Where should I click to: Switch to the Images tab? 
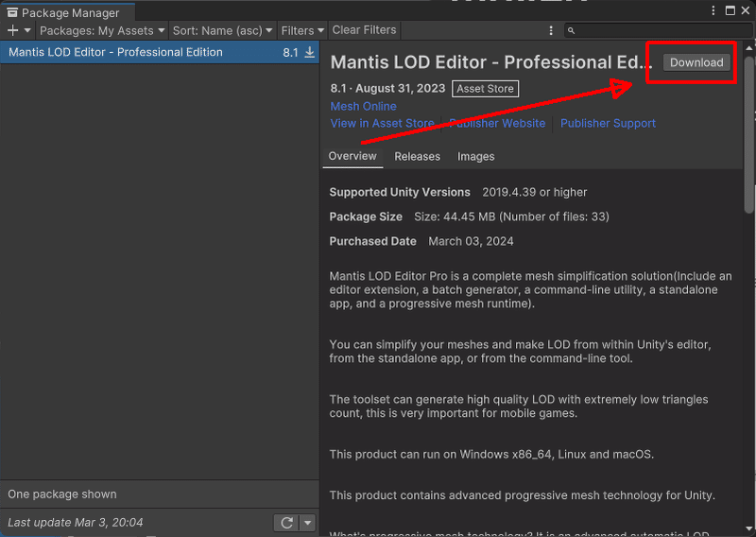coord(476,156)
